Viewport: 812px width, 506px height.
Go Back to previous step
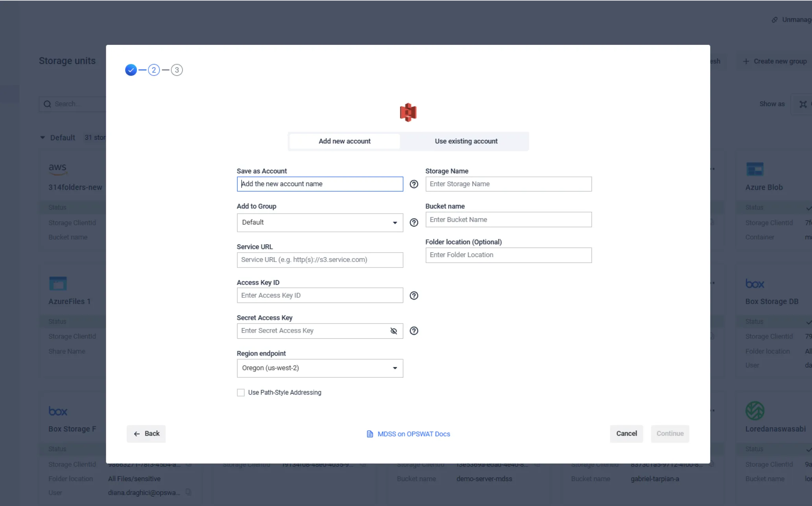146,434
